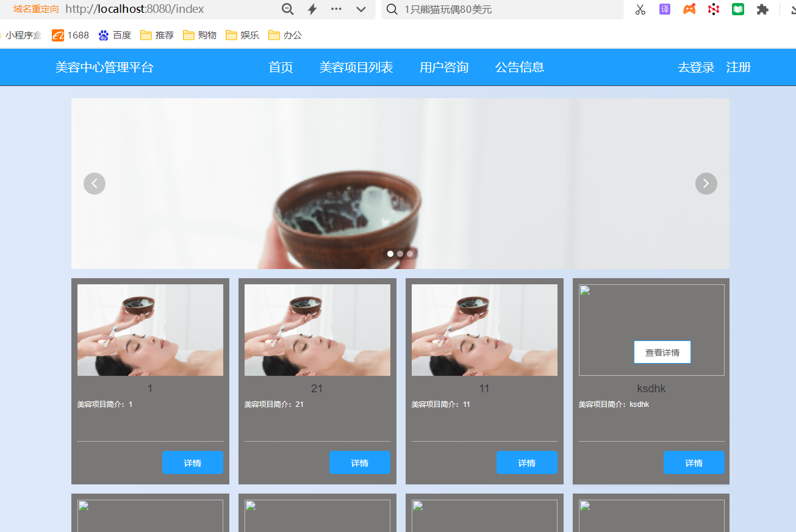Screen dimensions: 796x532
Task: Expand the address bar dropdown chevron
Action: pyautogui.click(x=361, y=9)
